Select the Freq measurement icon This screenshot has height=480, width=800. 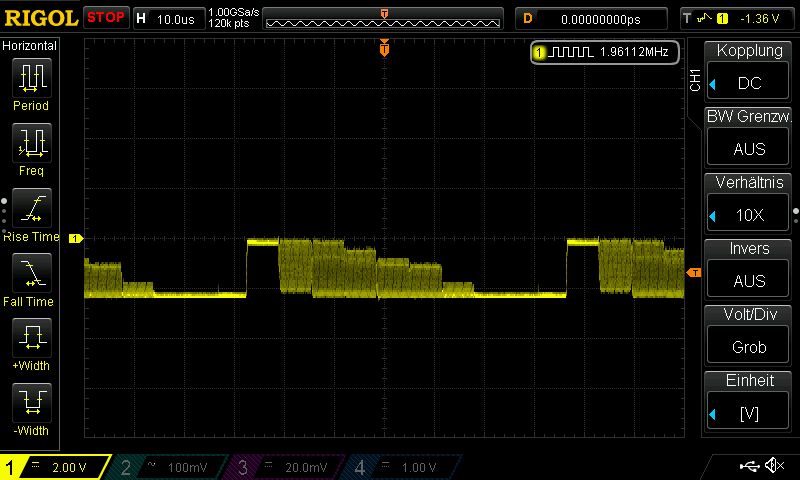[31, 143]
